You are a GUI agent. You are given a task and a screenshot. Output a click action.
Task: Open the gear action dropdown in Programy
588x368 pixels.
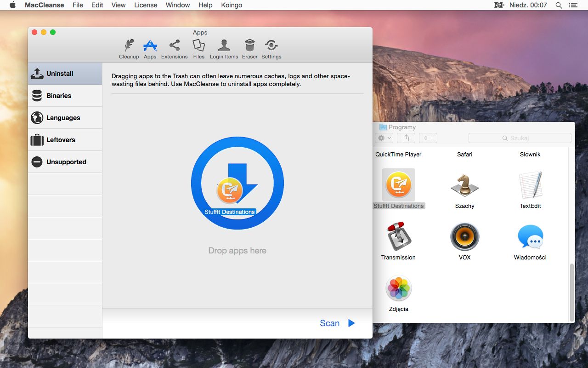pyautogui.click(x=384, y=138)
